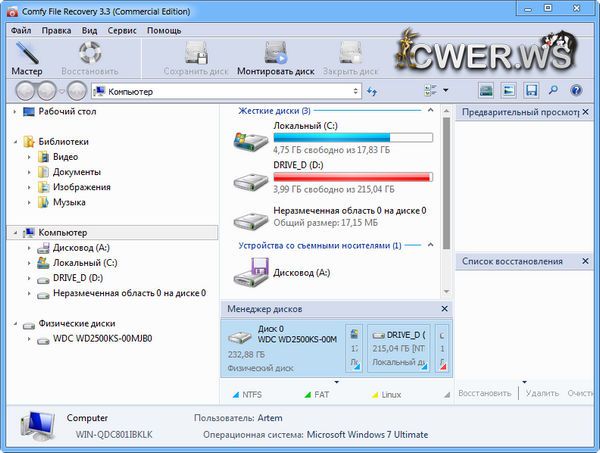
Task: Select the DRIVE_D partition block in disk manager
Action: click(x=398, y=348)
